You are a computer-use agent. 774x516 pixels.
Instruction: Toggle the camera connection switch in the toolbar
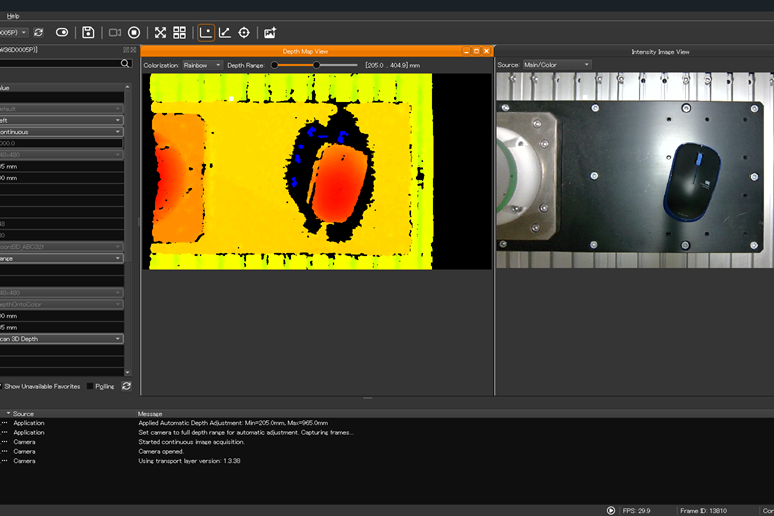(62, 33)
